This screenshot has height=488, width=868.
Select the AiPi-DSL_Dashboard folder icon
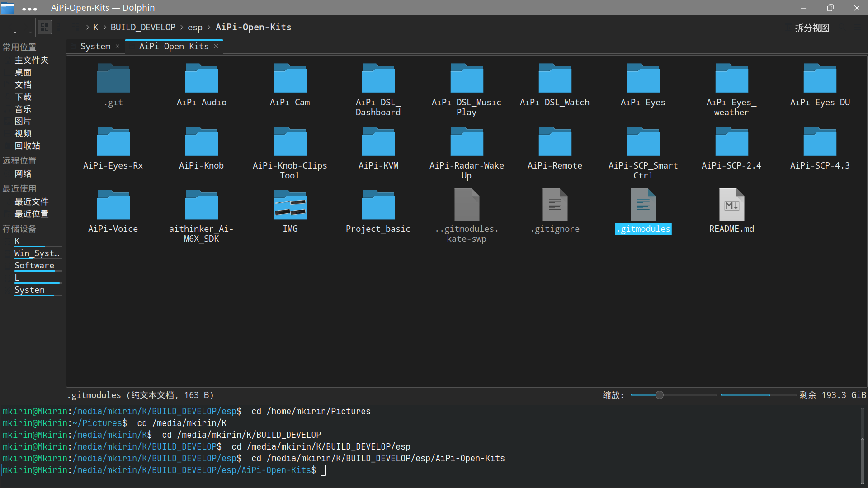point(378,78)
